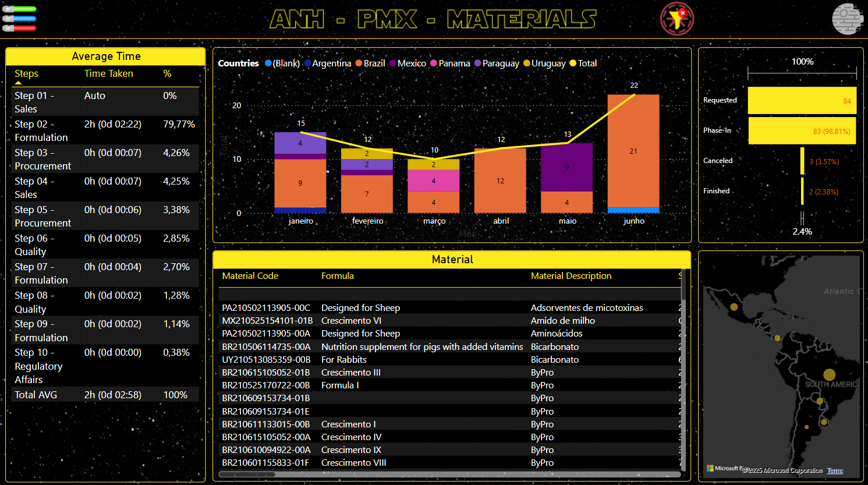The height and width of the screenshot is (485, 868).
Task: Click the maio Mexico purple segment 9
Action: [x=566, y=168]
